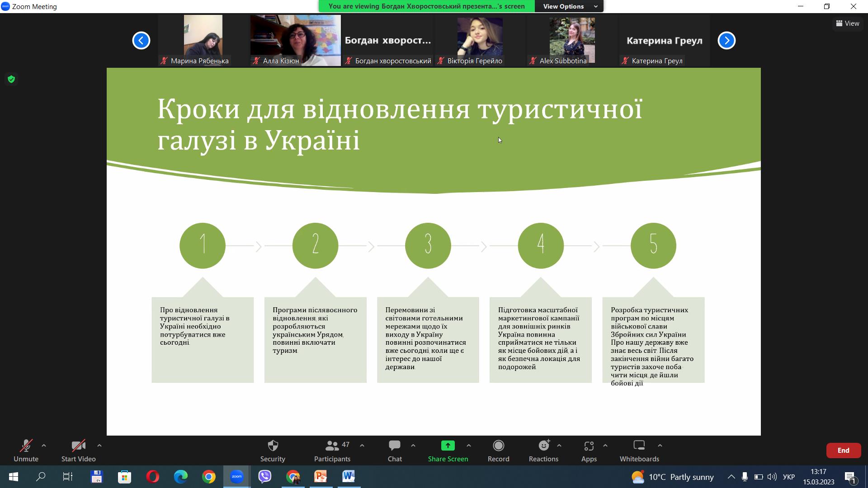Open the View layout menu

[x=847, y=23]
